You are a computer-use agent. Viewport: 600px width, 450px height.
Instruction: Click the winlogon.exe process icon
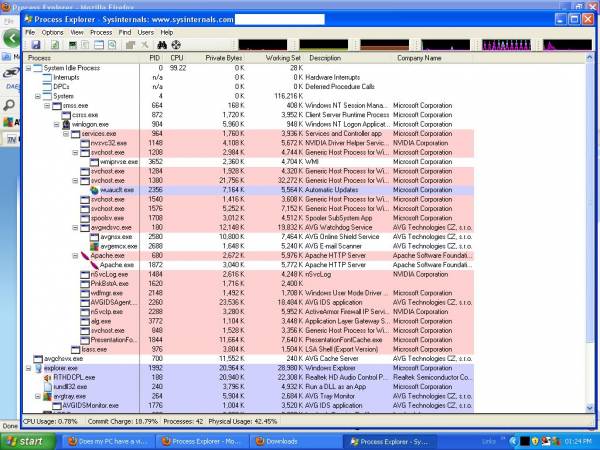pyautogui.click(x=66, y=124)
